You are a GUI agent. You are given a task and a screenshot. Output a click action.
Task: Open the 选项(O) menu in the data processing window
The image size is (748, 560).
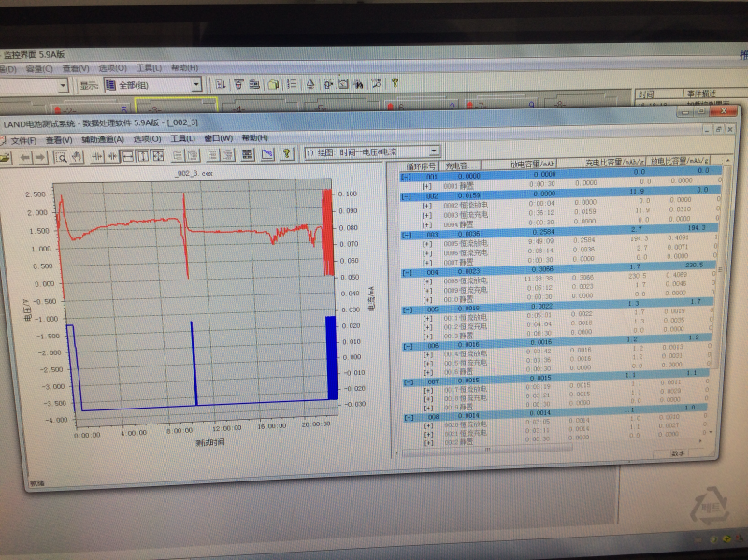tap(147, 138)
